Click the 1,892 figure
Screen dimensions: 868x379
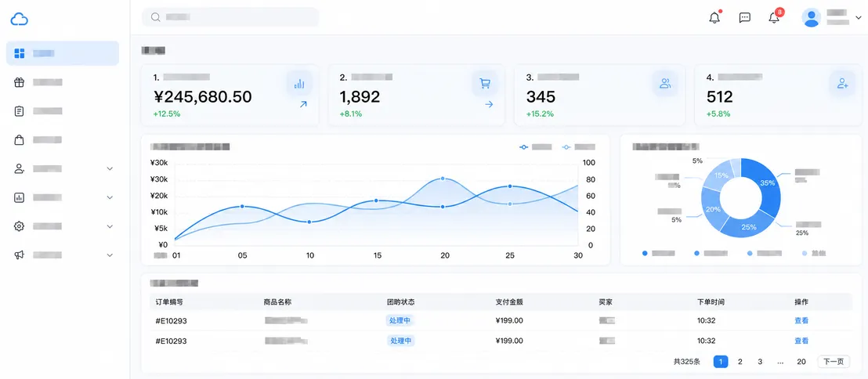coord(360,97)
